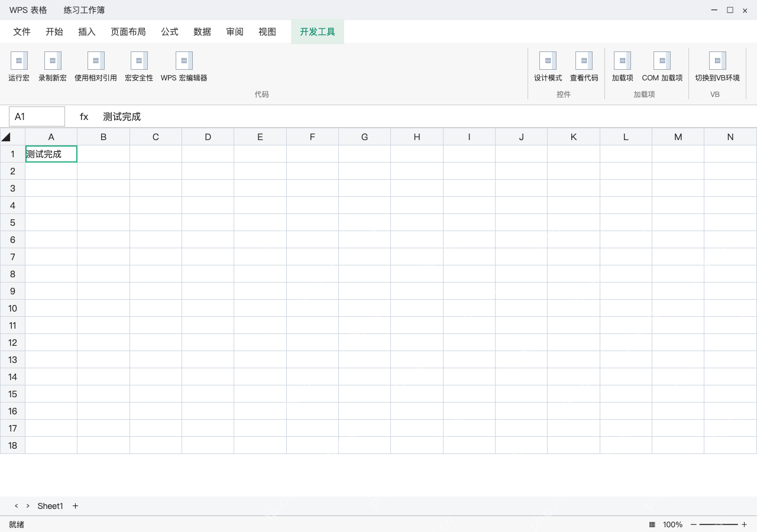Screen dimensions: 757x532
Task: Select column J header
Action: (x=521, y=137)
